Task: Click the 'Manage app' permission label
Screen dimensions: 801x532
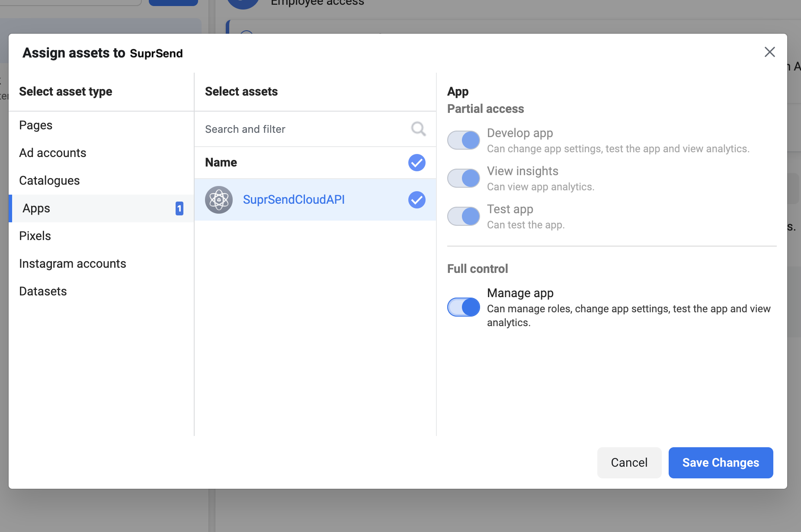Action: coord(520,293)
